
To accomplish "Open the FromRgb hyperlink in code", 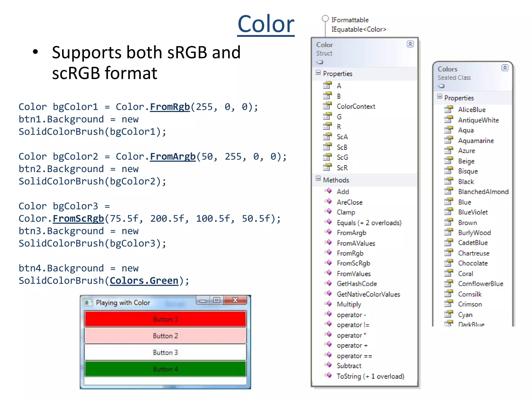I will click(170, 107).
